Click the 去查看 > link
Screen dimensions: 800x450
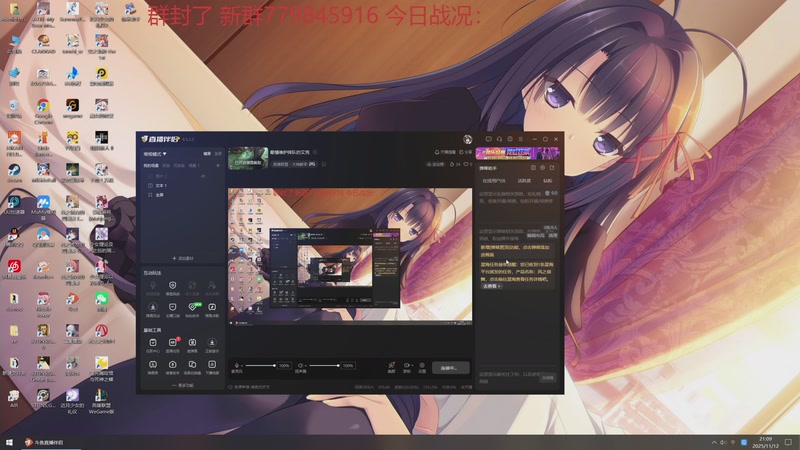pos(491,286)
